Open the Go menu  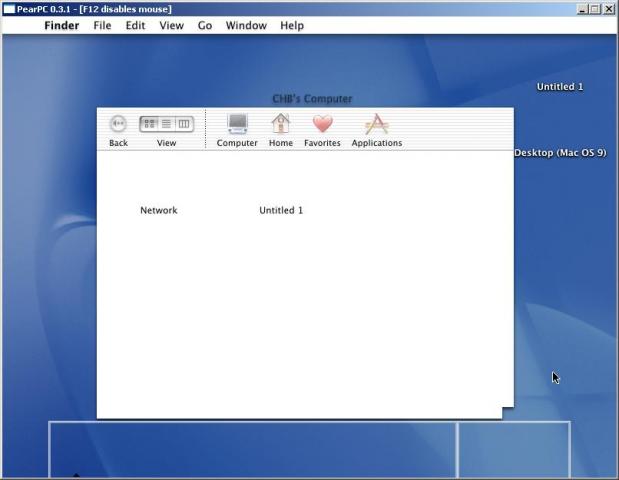click(205, 26)
